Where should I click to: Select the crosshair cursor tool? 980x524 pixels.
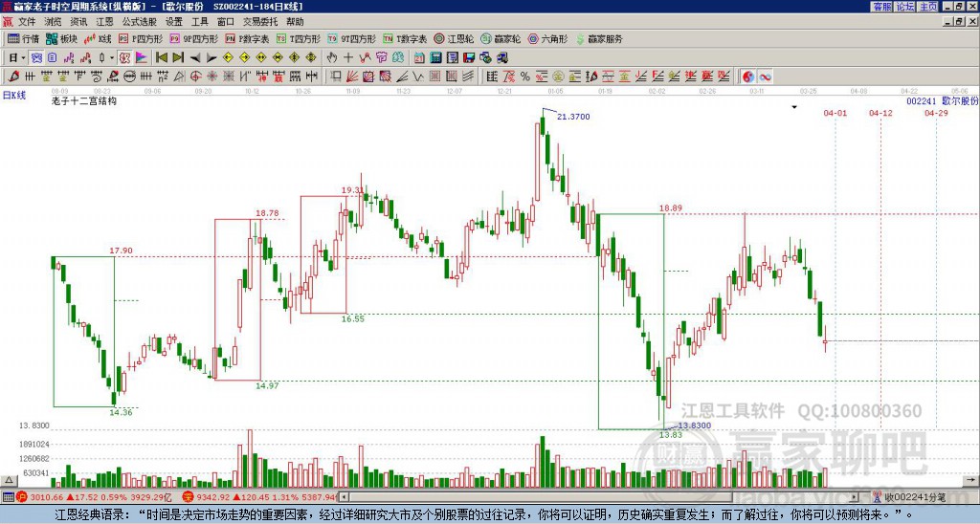coord(348,57)
